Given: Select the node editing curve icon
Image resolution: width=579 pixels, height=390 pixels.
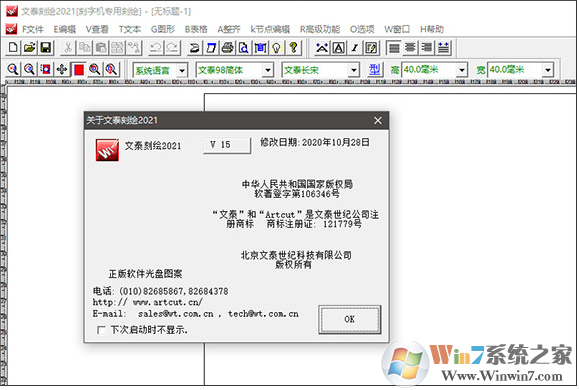Looking at the screenshot, I should point(322,48).
